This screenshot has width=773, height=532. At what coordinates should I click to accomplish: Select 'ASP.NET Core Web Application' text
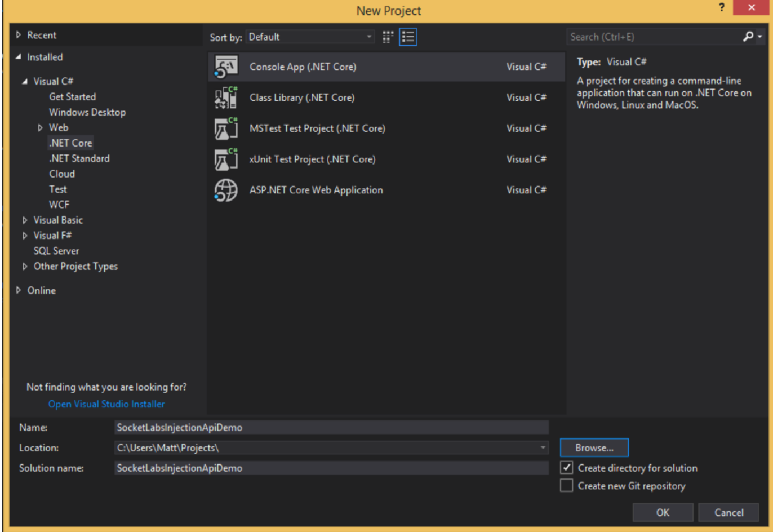tap(316, 190)
